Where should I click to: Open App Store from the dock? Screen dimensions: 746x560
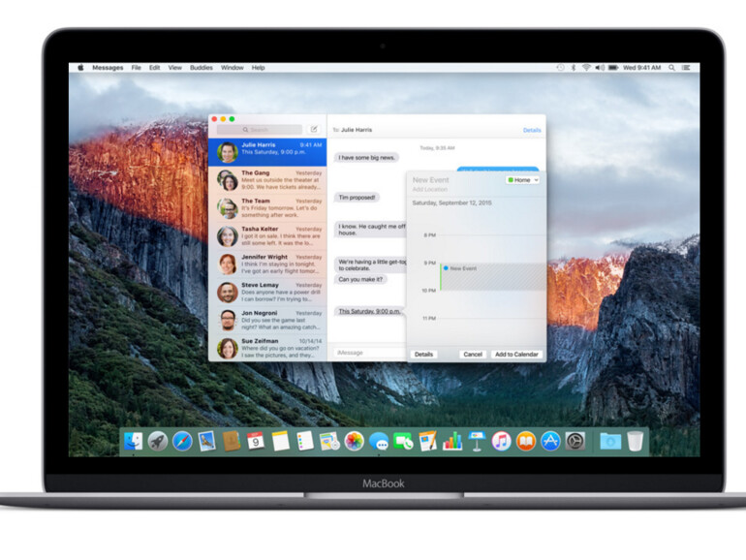[x=550, y=441]
